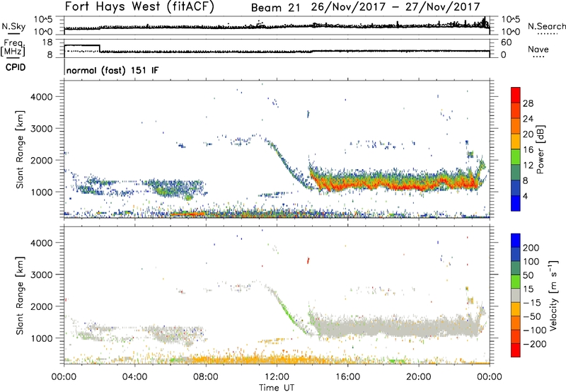This screenshot has height=392, width=566.
Task: Click the blue bottom of the Power color bar
Action: coord(516,203)
